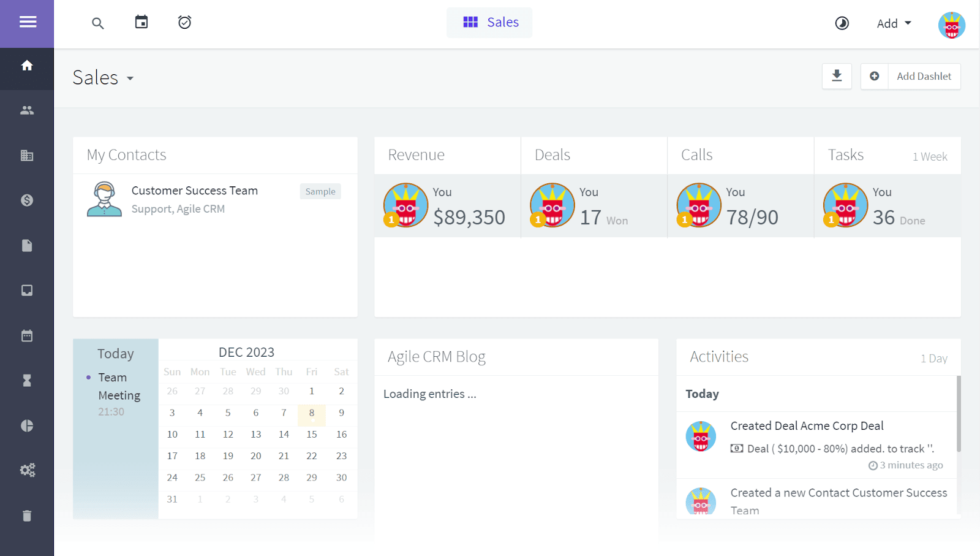Expand the Sales dashboard dropdown arrow
Viewport: 980px width, 556px height.
(130, 79)
